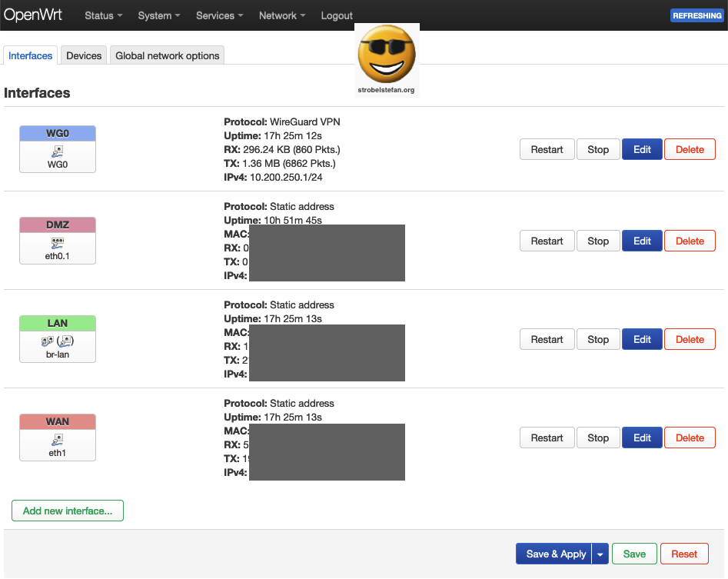Open the Global network options tab
Image resolution: width=728 pixels, height=579 pixels.
point(168,55)
